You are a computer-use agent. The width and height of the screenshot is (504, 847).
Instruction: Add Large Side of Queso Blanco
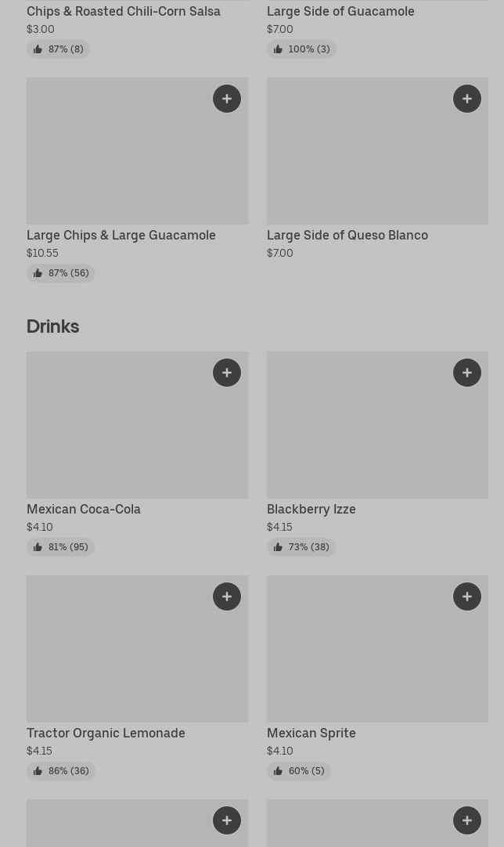(467, 99)
